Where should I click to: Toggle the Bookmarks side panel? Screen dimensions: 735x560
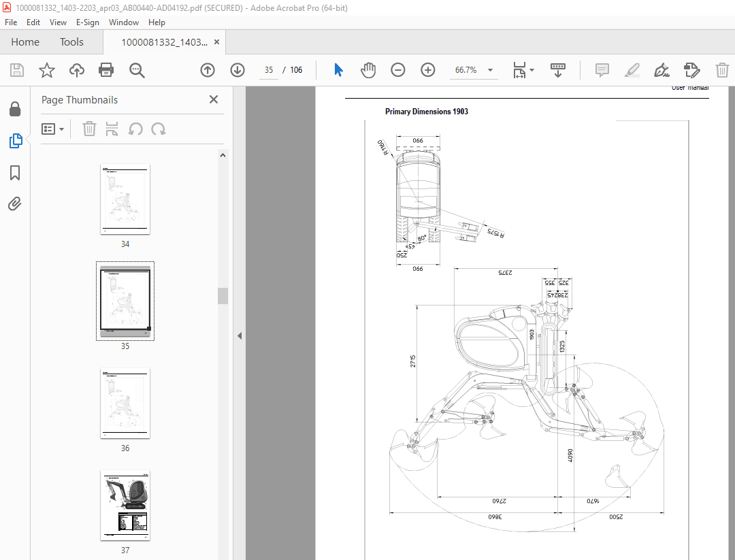(x=15, y=172)
